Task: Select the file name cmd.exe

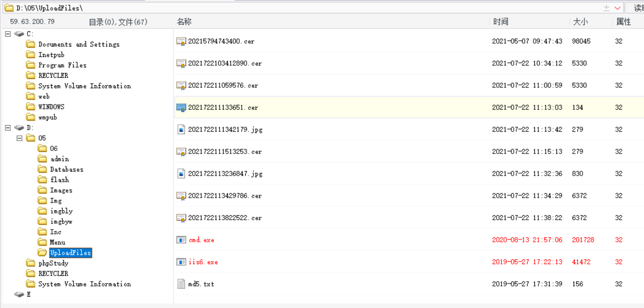Action: pyautogui.click(x=201, y=240)
